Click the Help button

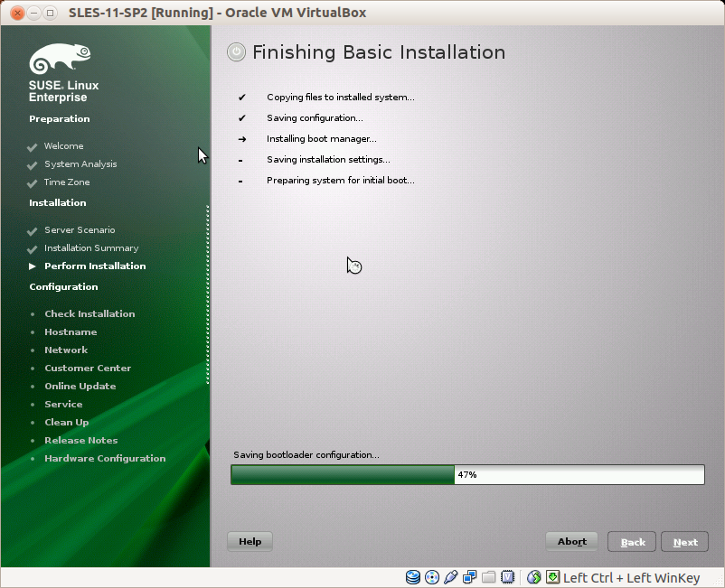(250, 541)
